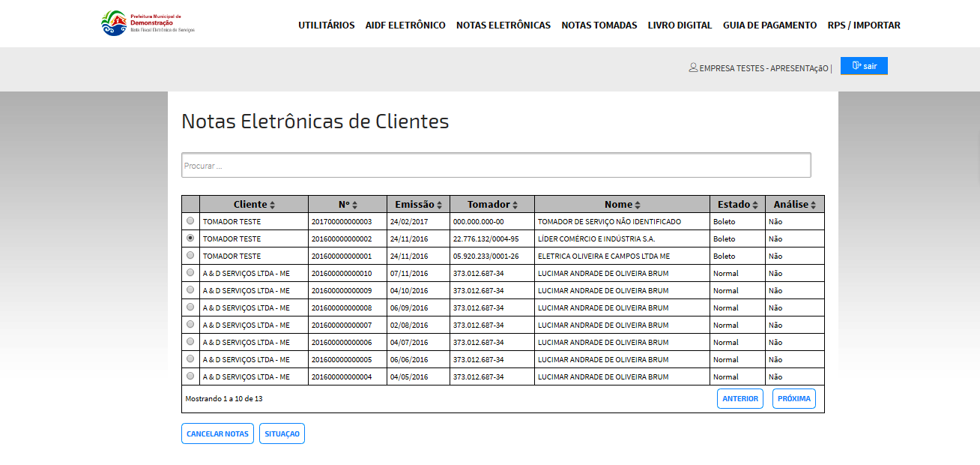Open the NOTAS ELETRÔNICAS menu
The image size is (980, 465).
pos(503,25)
